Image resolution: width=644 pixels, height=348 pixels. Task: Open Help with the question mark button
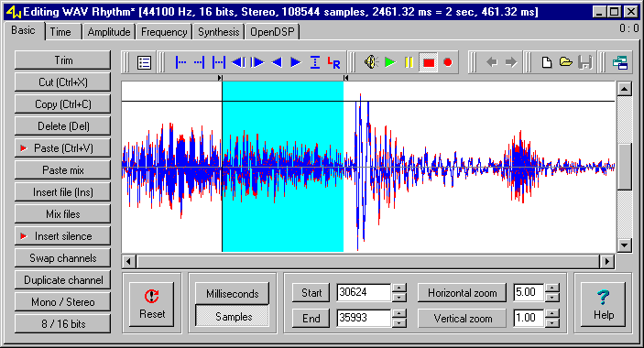(x=604, y=304)
